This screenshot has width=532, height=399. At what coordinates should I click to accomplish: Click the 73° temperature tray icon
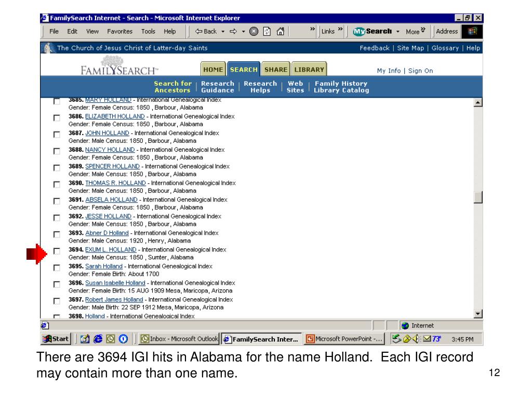[x=436, y=339]
